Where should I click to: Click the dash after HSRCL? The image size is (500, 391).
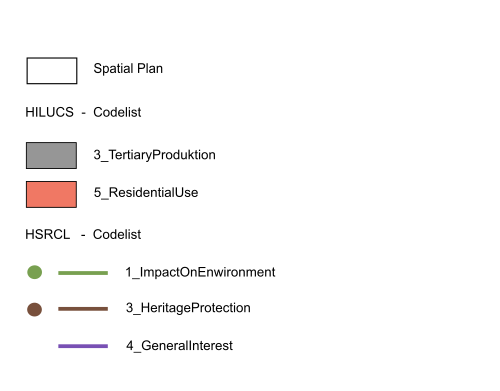(x=83, y=236)
